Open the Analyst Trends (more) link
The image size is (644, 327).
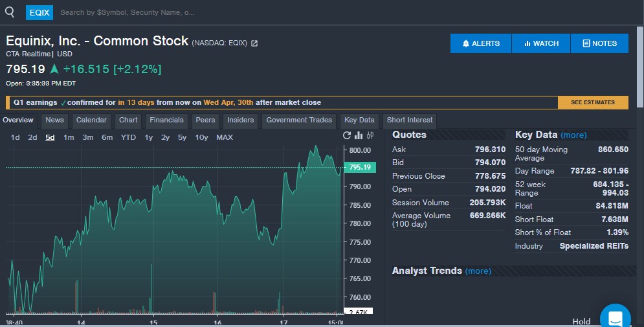click(478, 271)
